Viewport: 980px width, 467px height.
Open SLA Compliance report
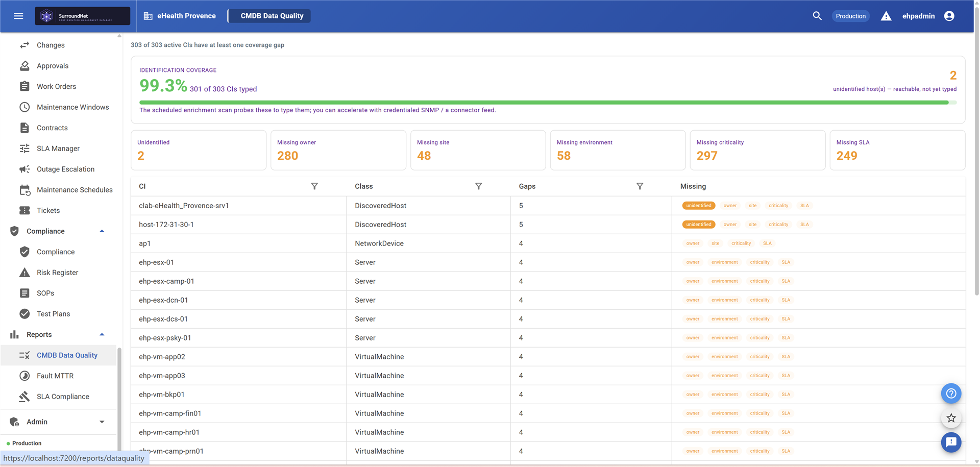pyautogui.click(x=59, y=397)
